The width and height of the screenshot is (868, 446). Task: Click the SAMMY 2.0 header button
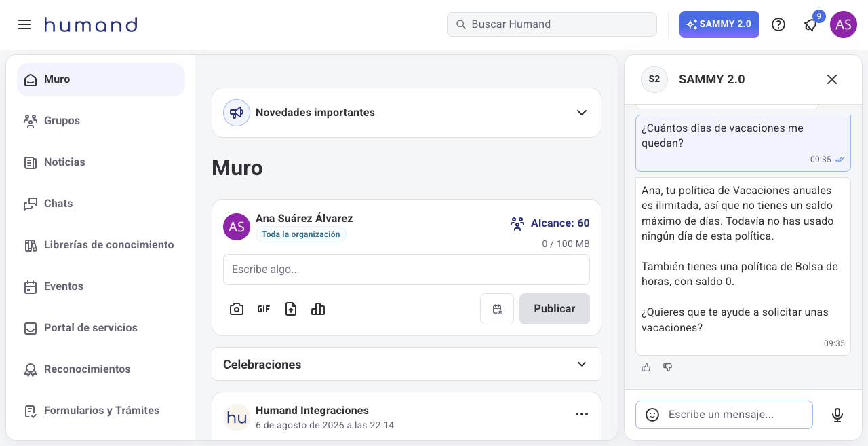719,24
